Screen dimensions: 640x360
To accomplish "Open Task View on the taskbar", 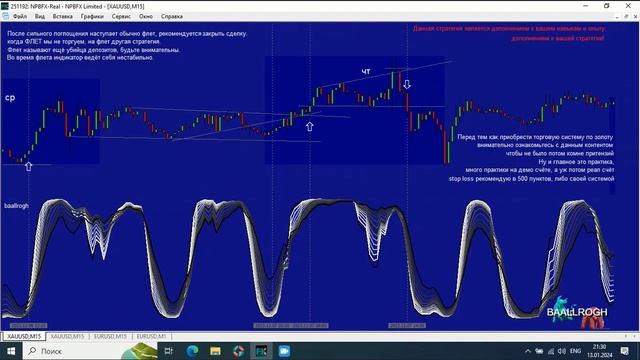I will (169, 351).
